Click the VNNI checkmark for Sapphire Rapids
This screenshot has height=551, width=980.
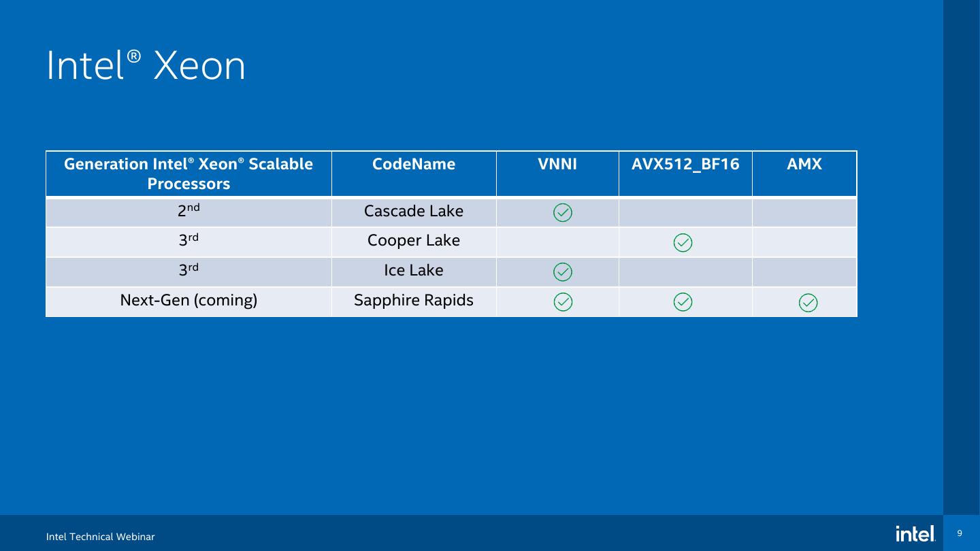click(x=563, y=302)
